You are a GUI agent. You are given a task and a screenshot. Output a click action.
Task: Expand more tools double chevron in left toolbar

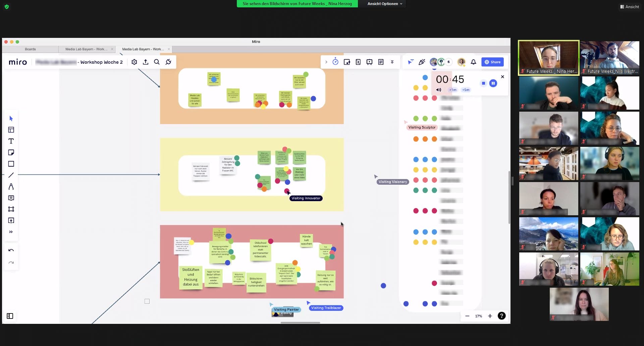pyautogui.click(x=11, y=232)
